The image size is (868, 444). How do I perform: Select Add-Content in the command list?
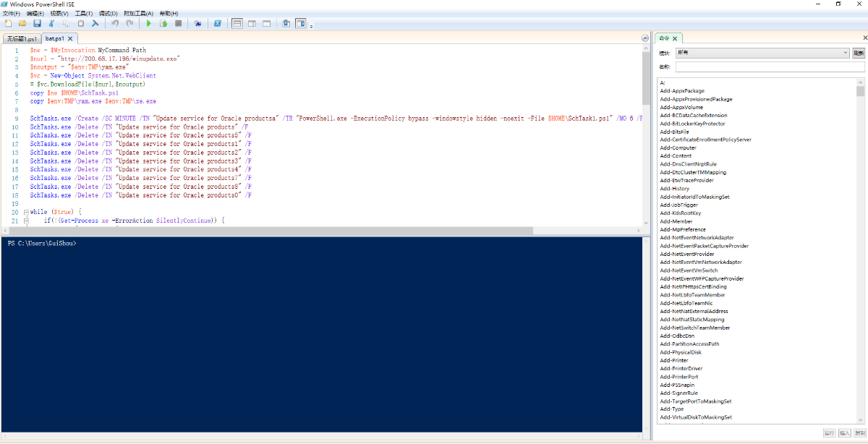[676, 156]
